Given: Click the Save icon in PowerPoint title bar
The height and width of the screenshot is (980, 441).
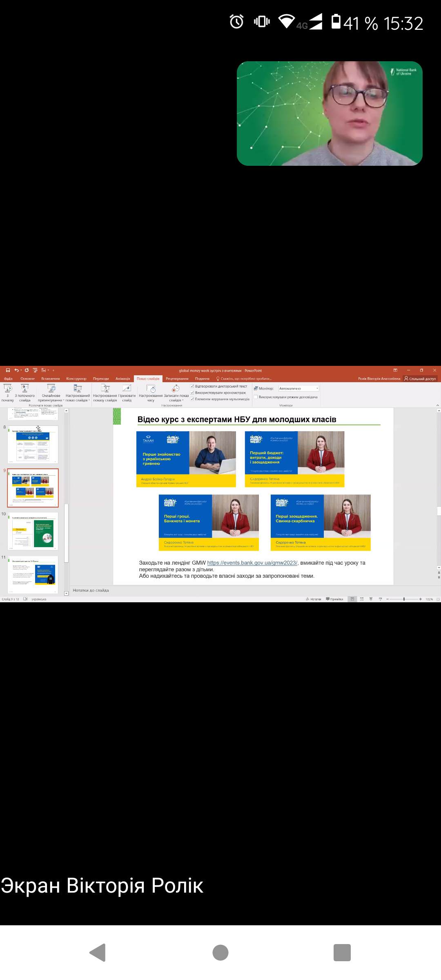Looking at the screenshot, I should pos(8,370).
